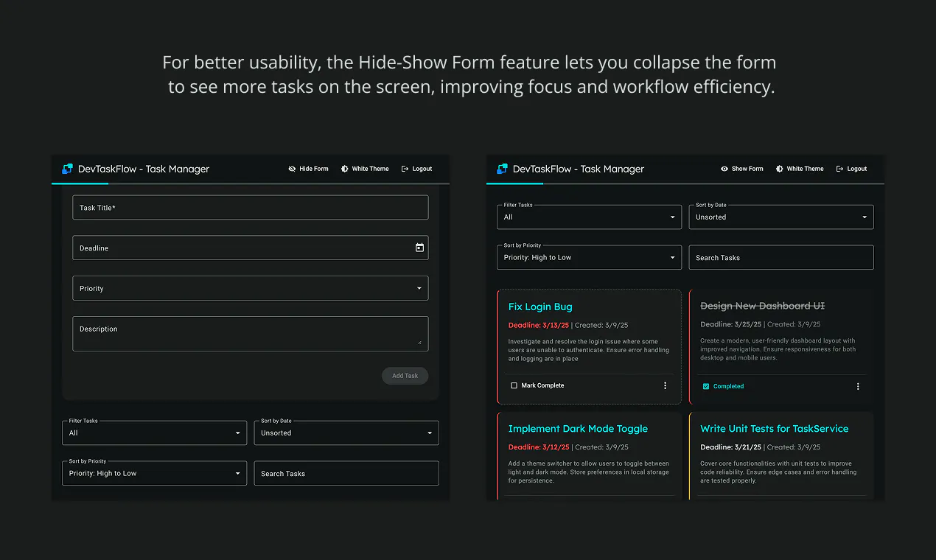The height and width of the screenshot is (560, 936).
Task: Click DevTaskFlow logo icon in left window
Action: pos(68,169)
